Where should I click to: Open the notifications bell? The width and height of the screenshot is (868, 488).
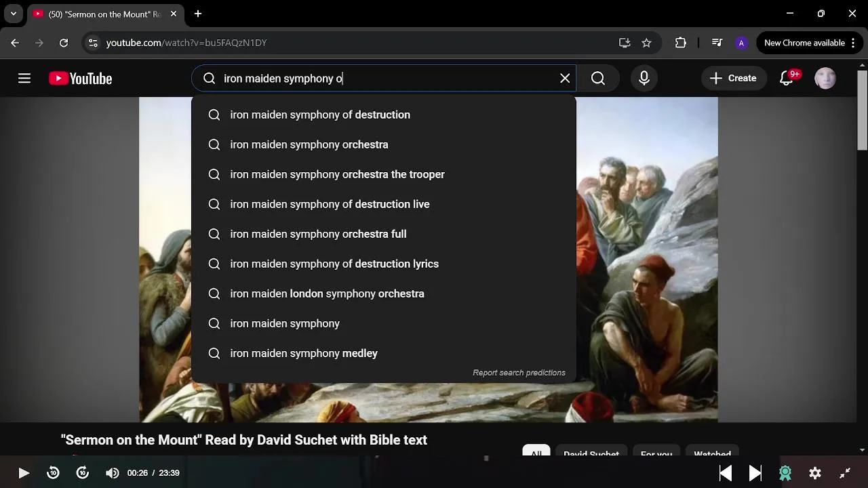click(x=787, y=79)
